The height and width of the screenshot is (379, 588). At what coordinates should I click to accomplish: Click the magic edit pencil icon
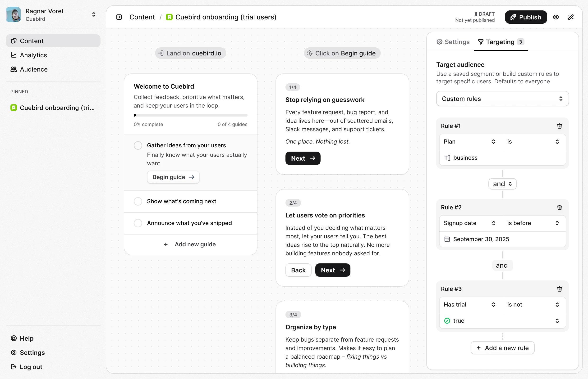point(571,17)
